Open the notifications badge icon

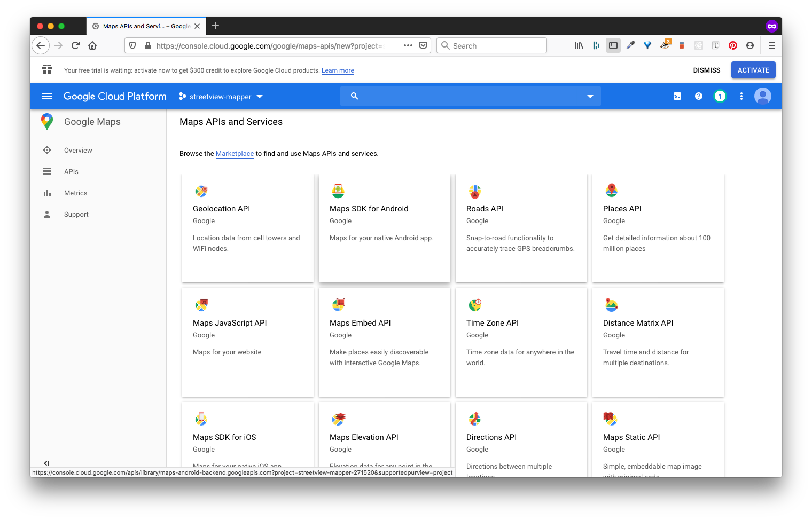(720, 97)
